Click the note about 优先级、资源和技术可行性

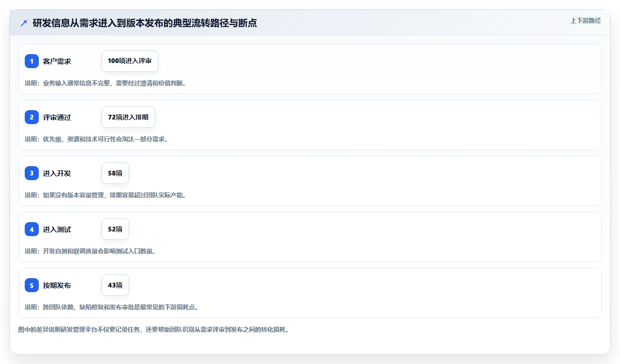pyautogui.click(x=96, y=139)
